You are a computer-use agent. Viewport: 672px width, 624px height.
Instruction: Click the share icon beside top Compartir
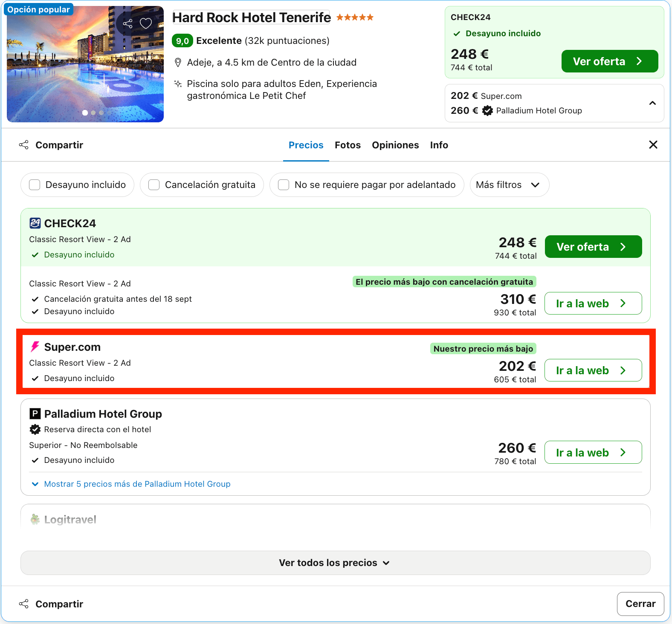pyautogui.click(x=24, y=145)
